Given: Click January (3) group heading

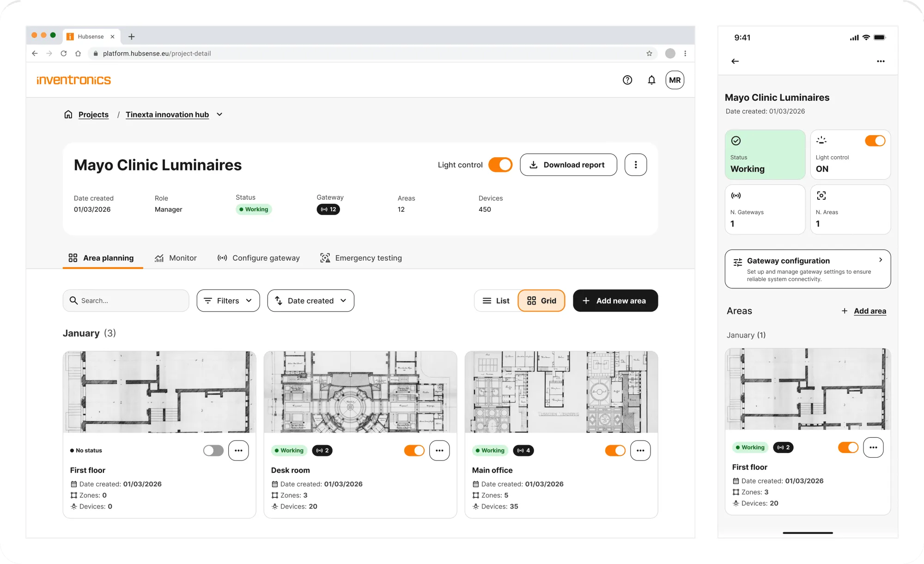Looking at the screenshot, I should tap(90, 333).
